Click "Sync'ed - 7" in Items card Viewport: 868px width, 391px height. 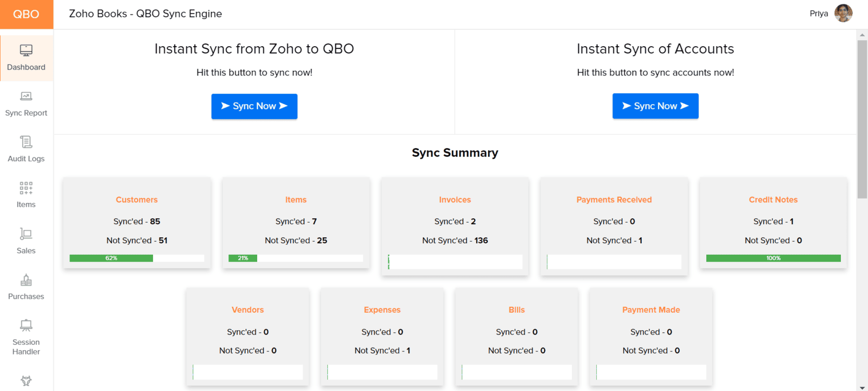296,222
